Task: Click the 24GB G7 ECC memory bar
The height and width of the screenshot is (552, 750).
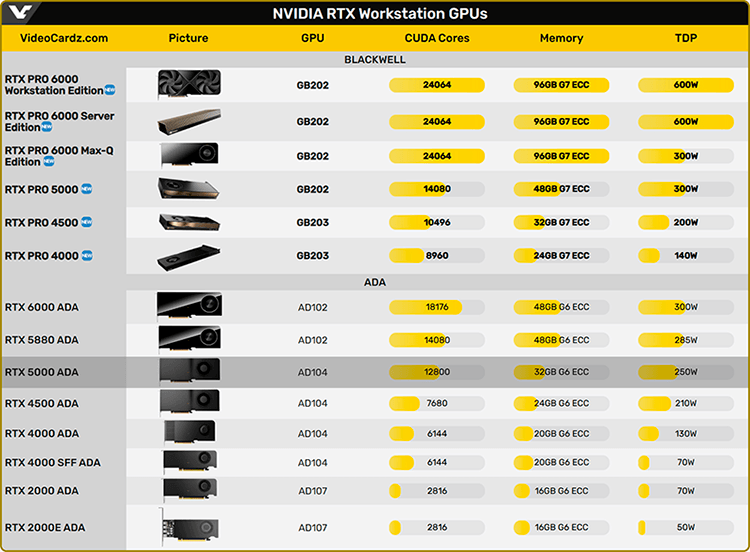Action: 562,255
